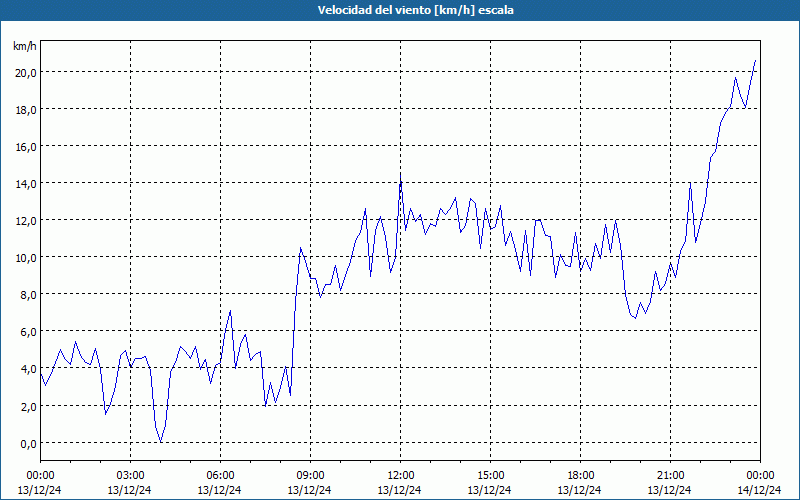Select the 4,0 y-axis value
The image size is (800, 500).
pos(28,369)
